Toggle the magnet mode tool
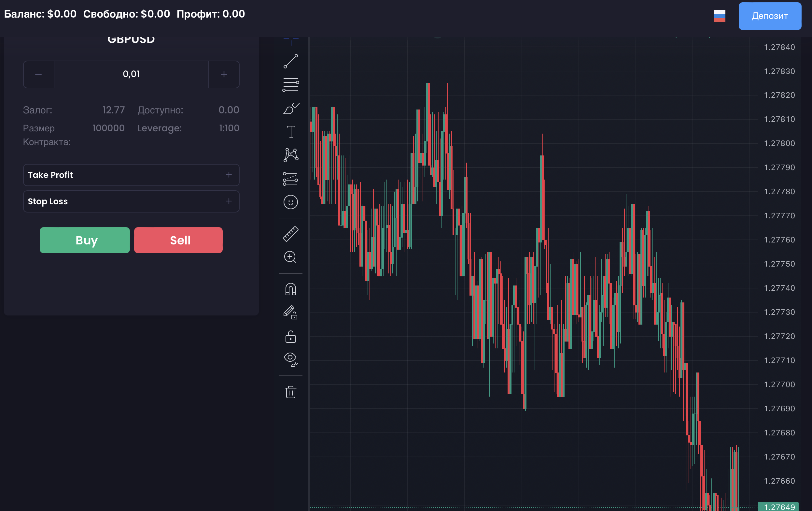Image resolution: width=812 pixels, height=511 pixels. [x=291, y=289]
